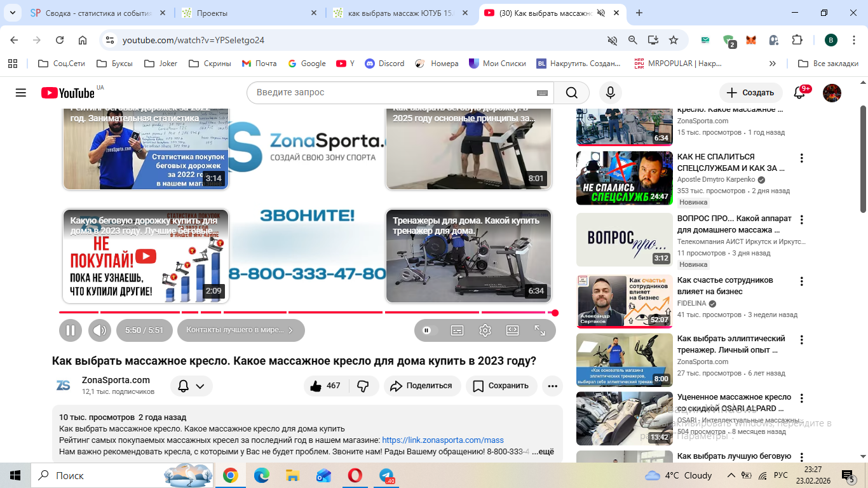868x488 pixels.
Task: Mute the tab using the tab speaker icon
Action: tap(600, 13)
